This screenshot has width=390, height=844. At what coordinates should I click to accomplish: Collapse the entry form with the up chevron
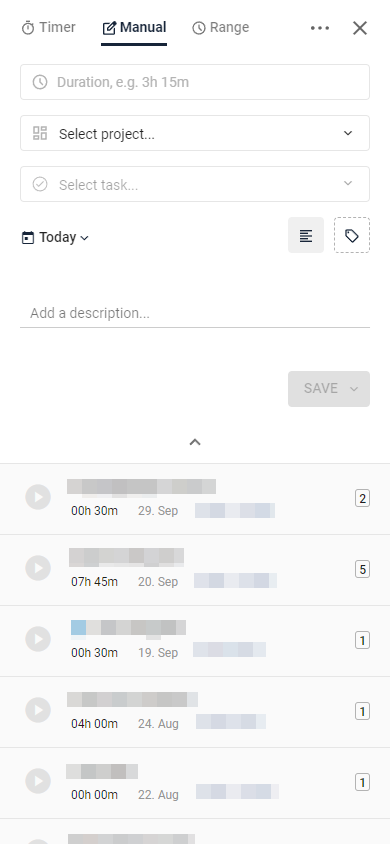tap(195, 442)
